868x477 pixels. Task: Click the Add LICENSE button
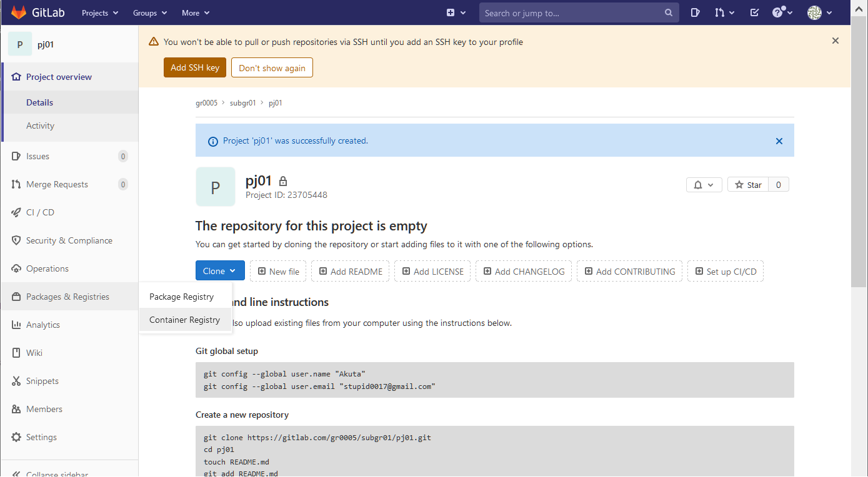433,271
